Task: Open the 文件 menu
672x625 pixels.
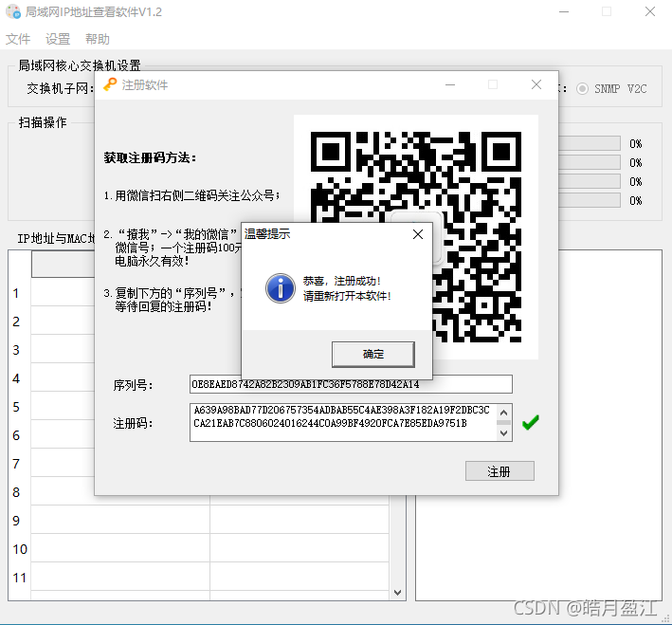Action: [18, 39]
